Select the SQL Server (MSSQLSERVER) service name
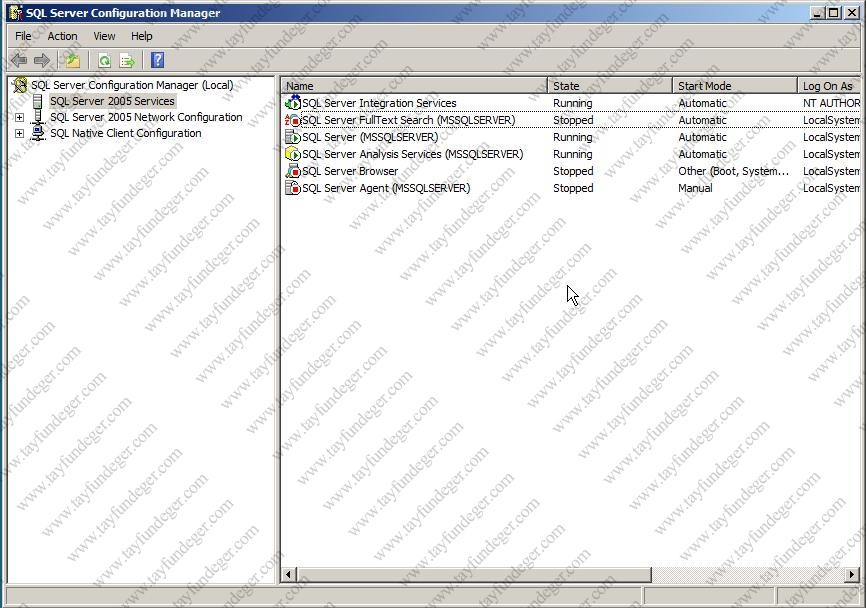The height and width of the screenshot is (608, 866). point(370,137)
